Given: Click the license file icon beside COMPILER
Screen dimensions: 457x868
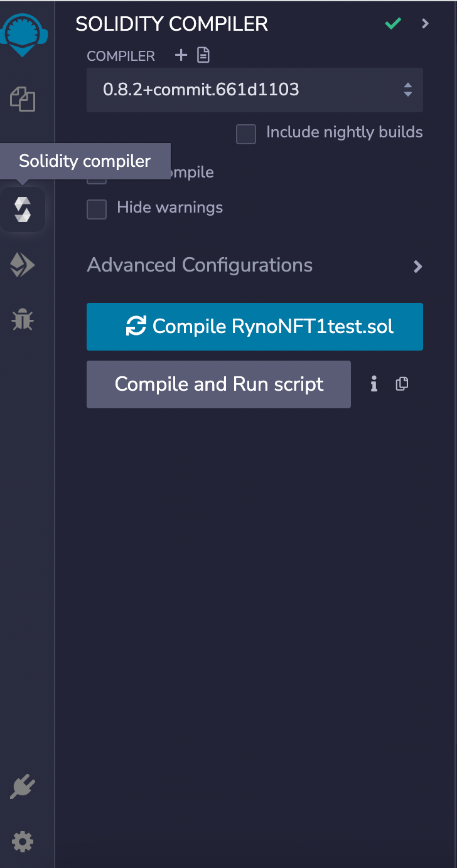Looking at the screenshot, I should click(x=203, y=55).
